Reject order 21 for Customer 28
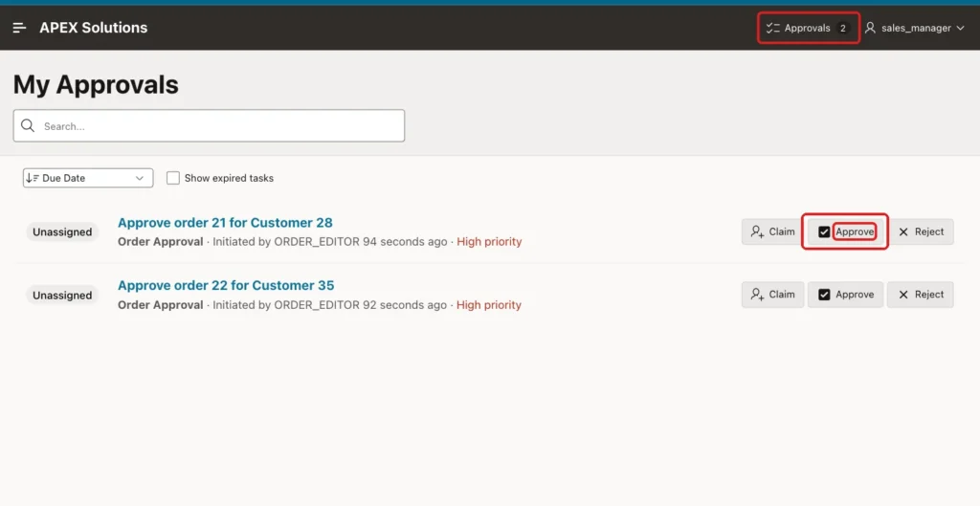 tap(921, 231)
